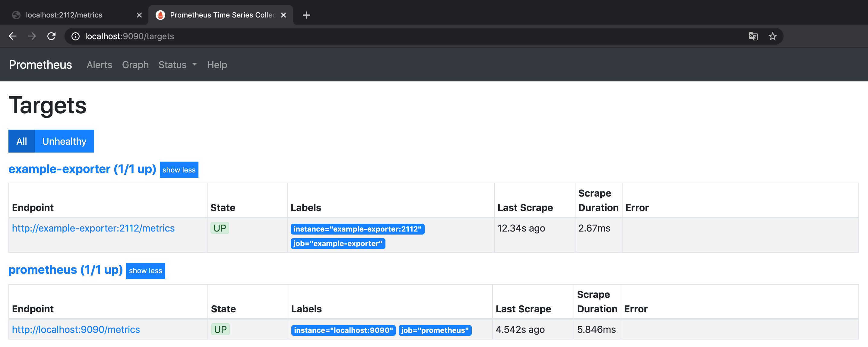The image size is (868, 347).
Task: Click the 5.846ms scrape duration value
Action: (x=597, y=329)
